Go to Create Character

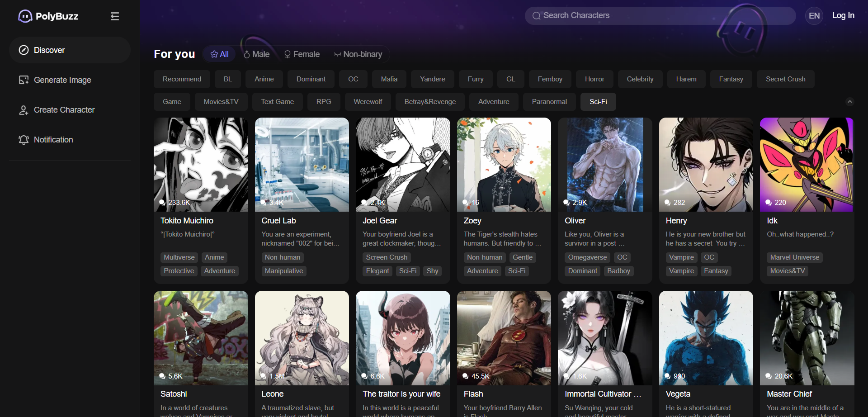(70, 110)
